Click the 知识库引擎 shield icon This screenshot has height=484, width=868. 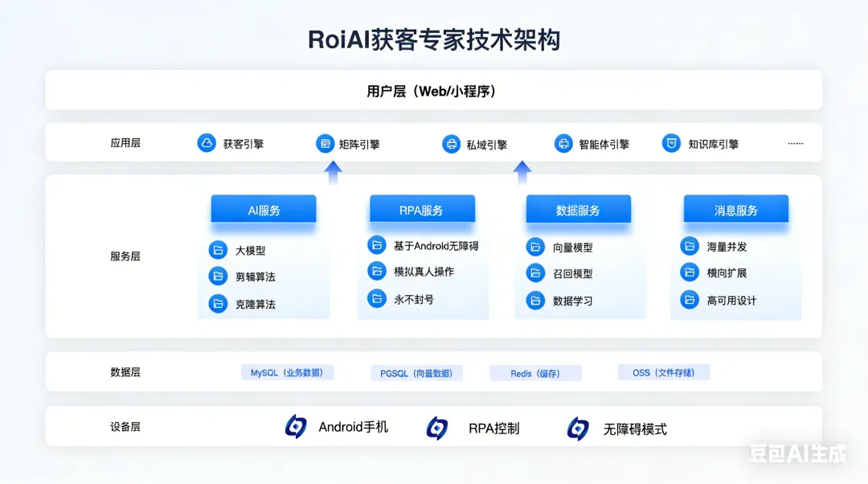point(671,142)
